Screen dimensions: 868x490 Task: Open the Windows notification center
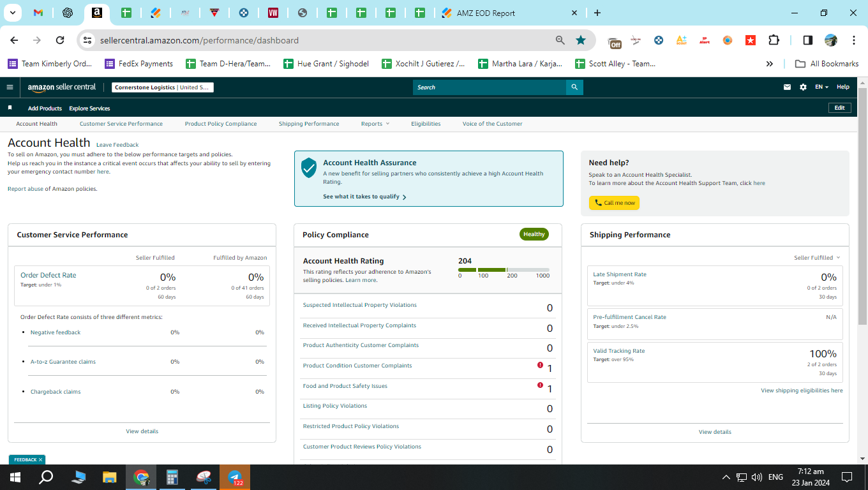coord(847,477)
